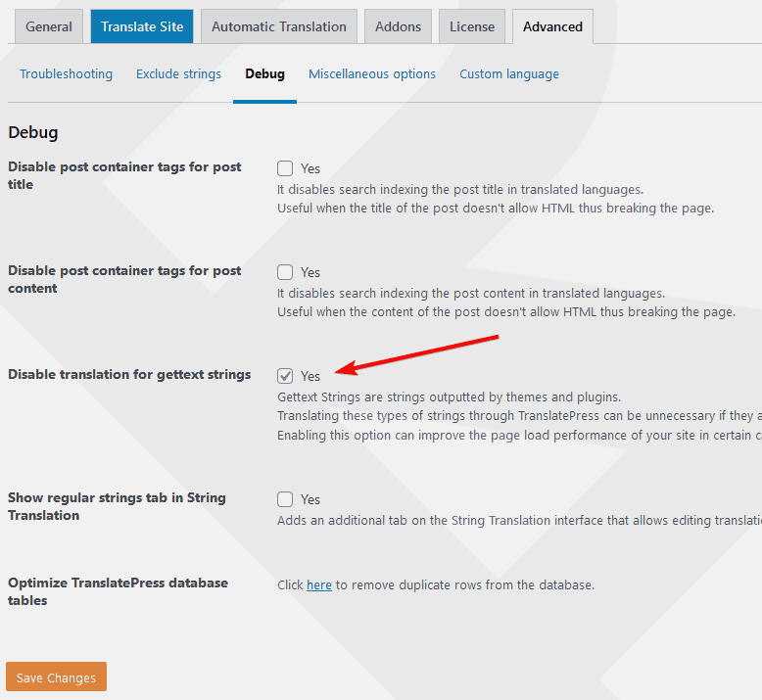Viewport: 762px width, 700px height.
Task: Click the Save Changes button
Action: tap(57, 677)
